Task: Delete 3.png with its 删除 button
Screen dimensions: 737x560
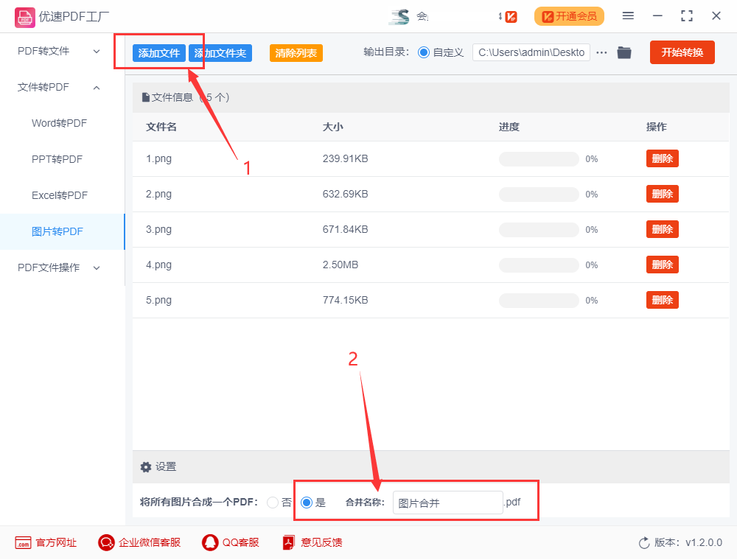Action: point(663,229)
